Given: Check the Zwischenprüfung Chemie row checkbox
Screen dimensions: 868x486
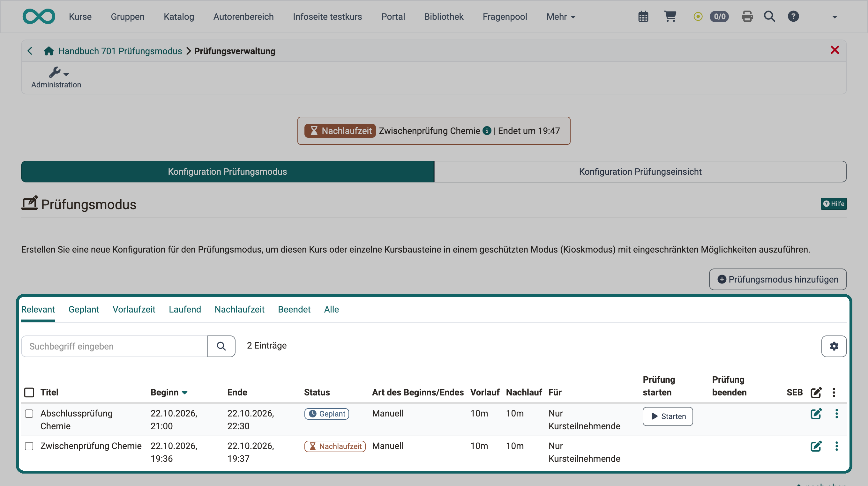Looking at the screenshot, I should [29, 446].
